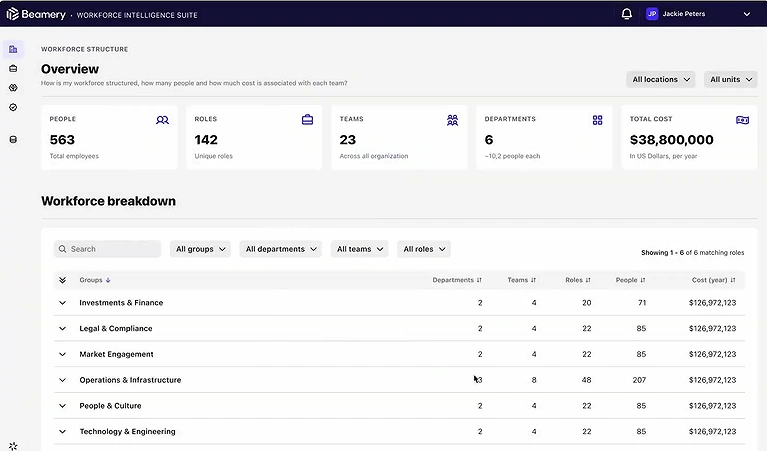The image size is (767, 451).
Task: Sort by Teams column
Action: [x=521, y=280]
